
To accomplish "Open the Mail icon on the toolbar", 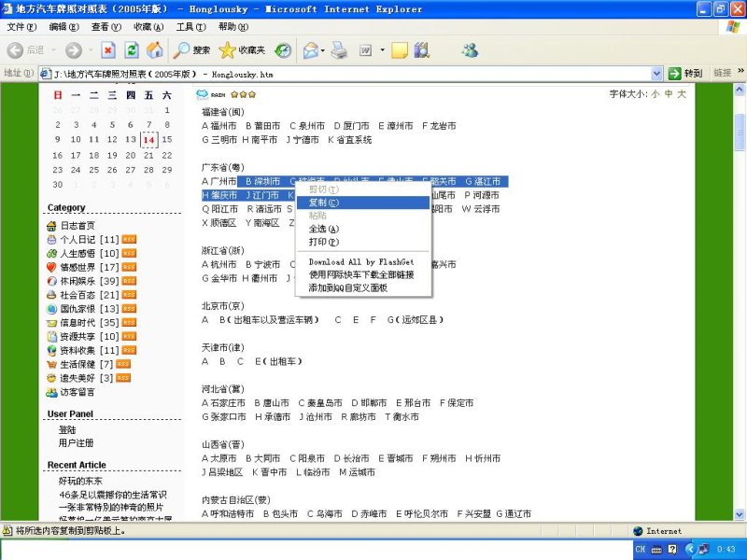I will (x=311, y=50).
